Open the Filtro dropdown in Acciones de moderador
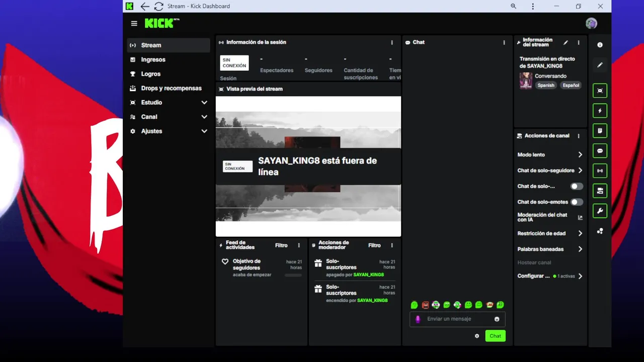Image resolution: width=644 pixels, height=362 pixels. coord(374,245)
